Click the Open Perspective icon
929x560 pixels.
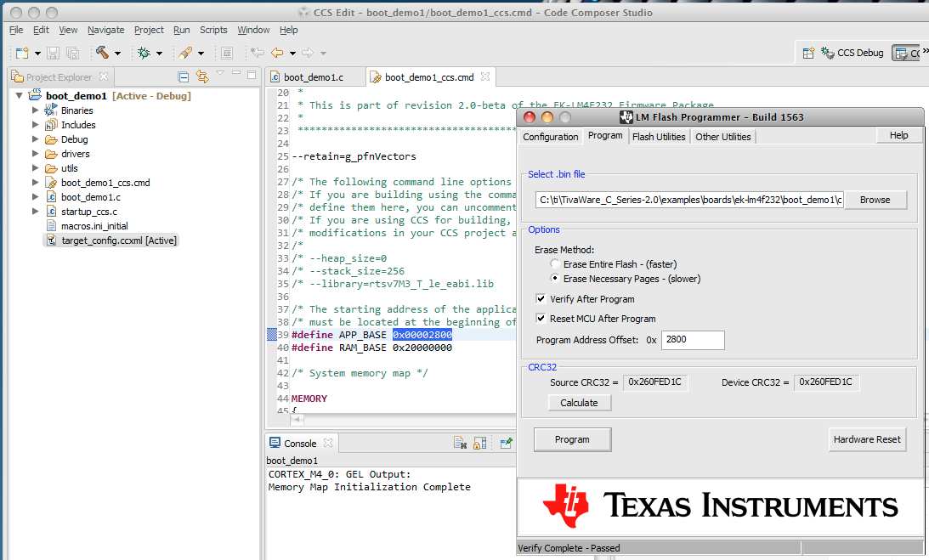pyautogui.click(x=808, y=54)
